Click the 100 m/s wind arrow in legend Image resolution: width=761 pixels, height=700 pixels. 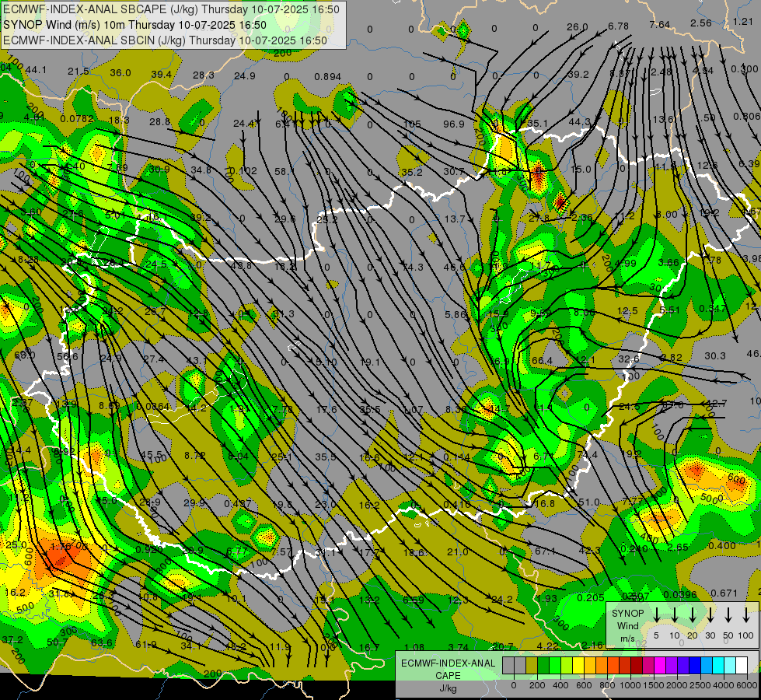coord(746,614)
